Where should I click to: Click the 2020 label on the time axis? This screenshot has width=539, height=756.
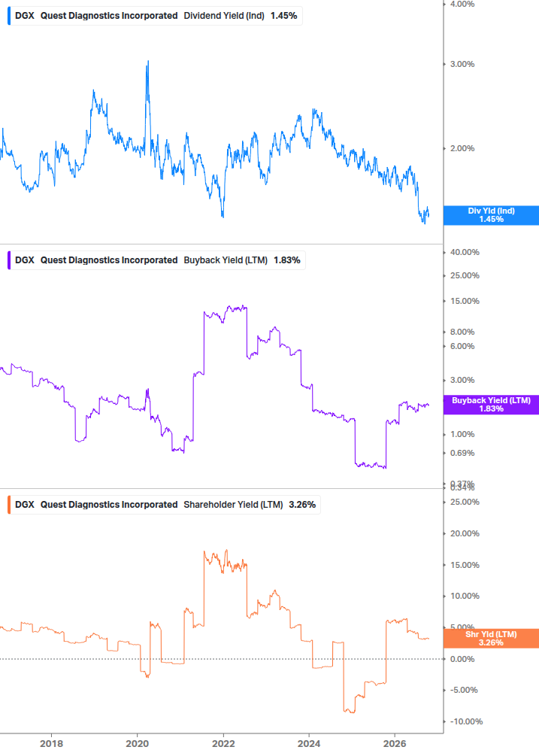tap(138, 743)
